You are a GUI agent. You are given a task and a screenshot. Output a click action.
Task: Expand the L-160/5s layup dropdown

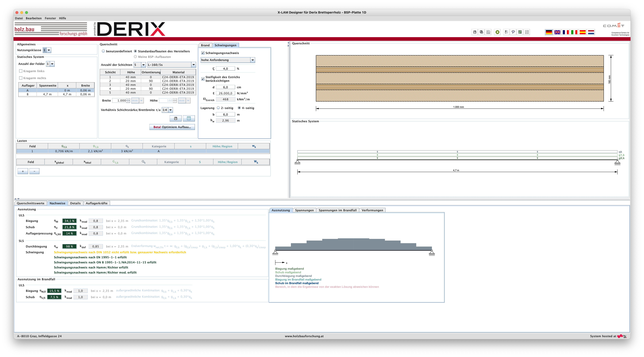tap(193, 65)
